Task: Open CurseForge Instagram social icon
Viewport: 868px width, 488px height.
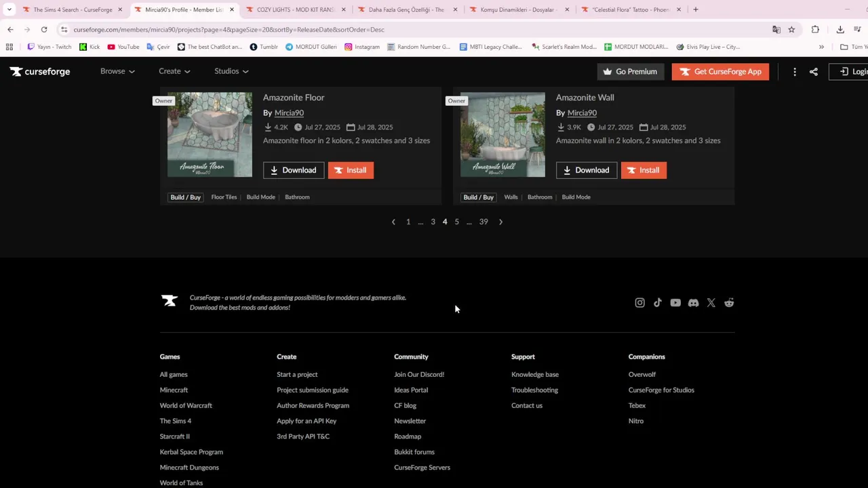Action: pos(639,303)
